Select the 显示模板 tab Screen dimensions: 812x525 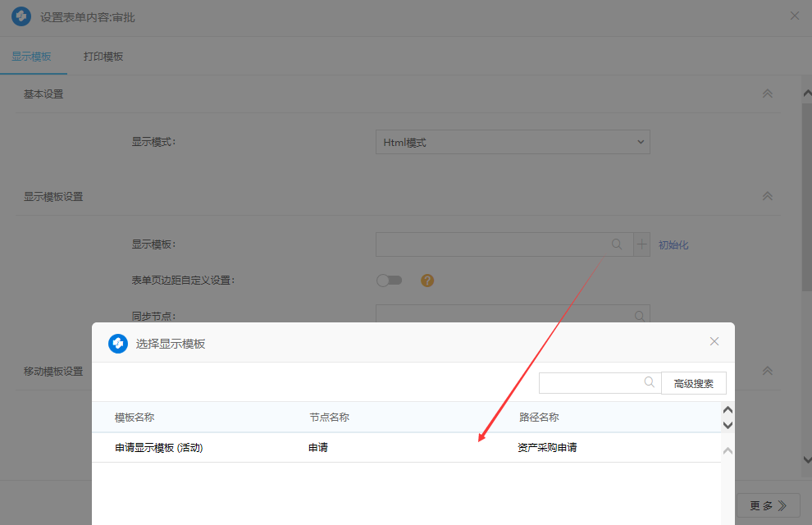[31, 57]
